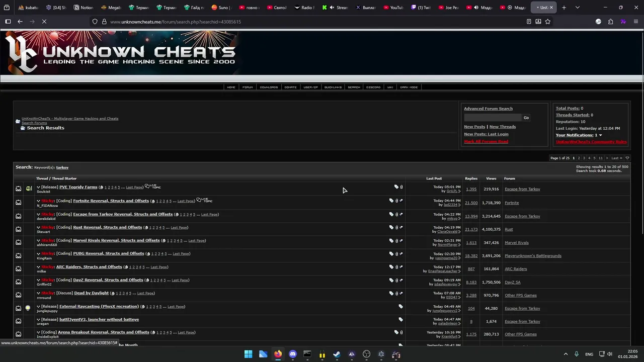
Task: Open the Search Forums breadcrumb link
Action: [x=34, y=123]
